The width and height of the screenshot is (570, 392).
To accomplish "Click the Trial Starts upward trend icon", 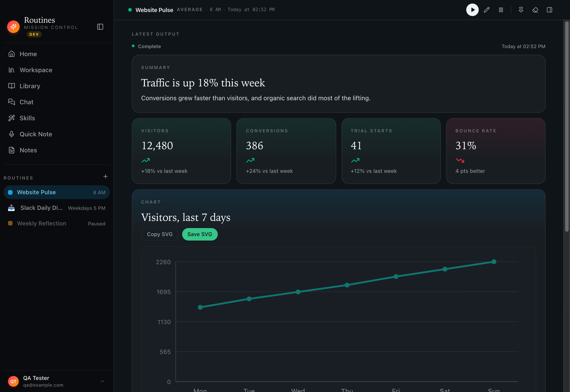I will (x=355, y=160).
